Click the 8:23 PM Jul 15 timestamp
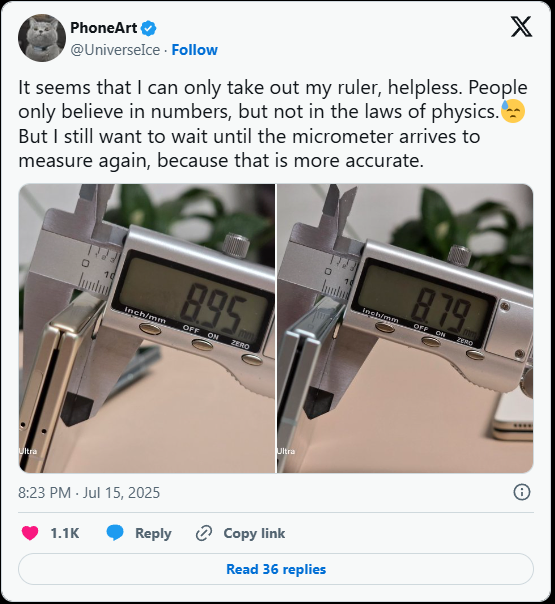The image size is (555, 604). [x=89, y=493]
